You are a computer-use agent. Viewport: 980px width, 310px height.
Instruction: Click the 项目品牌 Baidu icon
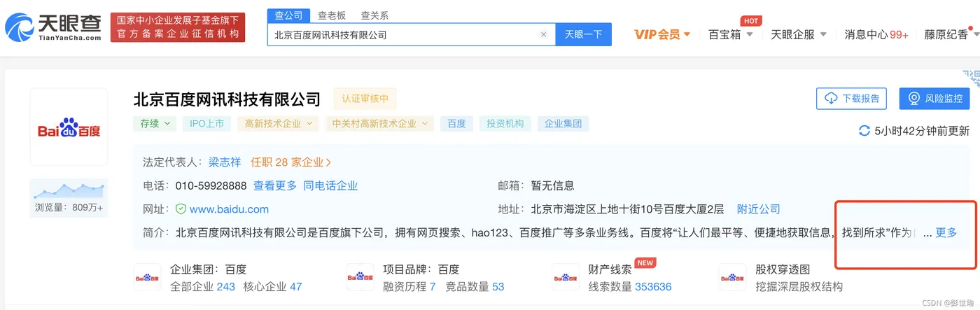point(360,278)
